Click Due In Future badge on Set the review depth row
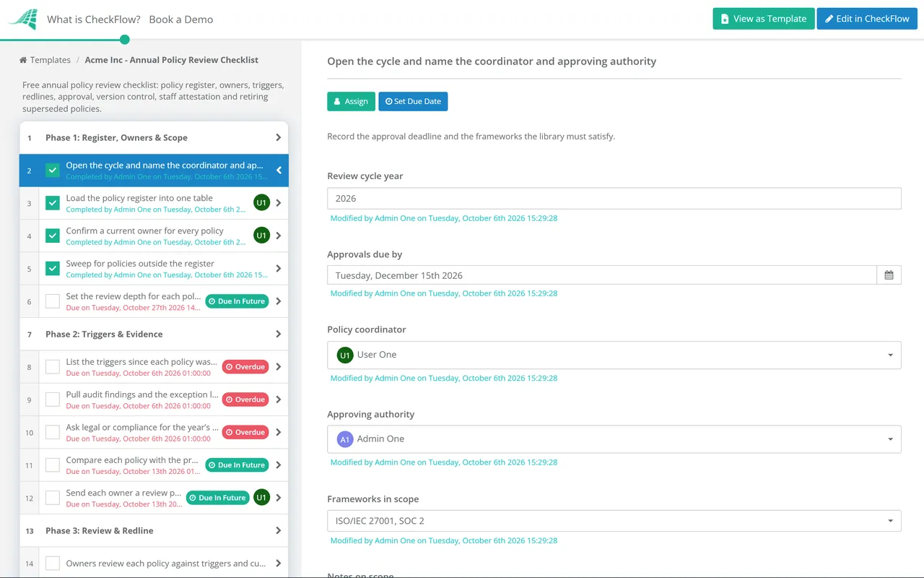 (237, 301)
